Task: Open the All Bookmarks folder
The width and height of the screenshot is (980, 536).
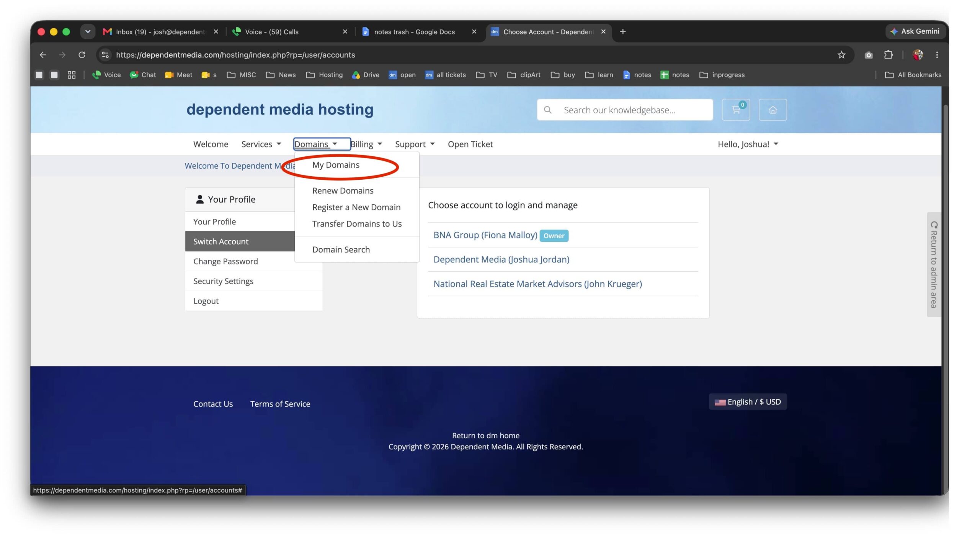Action: (913, 75)
